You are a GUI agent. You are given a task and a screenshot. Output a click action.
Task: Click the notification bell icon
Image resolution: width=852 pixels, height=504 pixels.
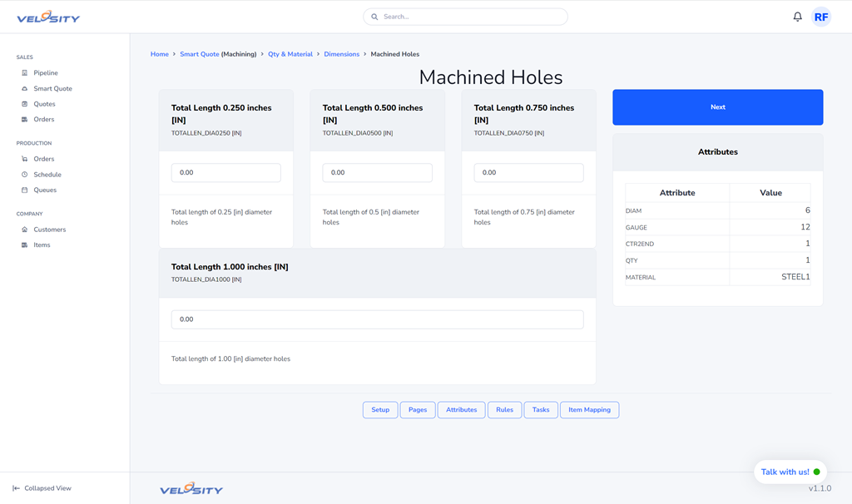coord(797,17)
